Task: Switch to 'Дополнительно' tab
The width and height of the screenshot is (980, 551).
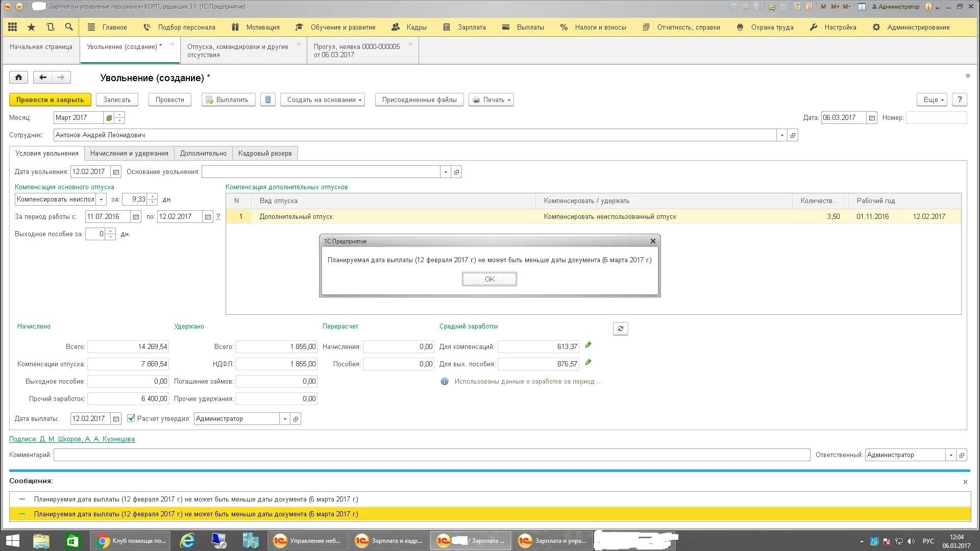Action: tap(203, 153)
